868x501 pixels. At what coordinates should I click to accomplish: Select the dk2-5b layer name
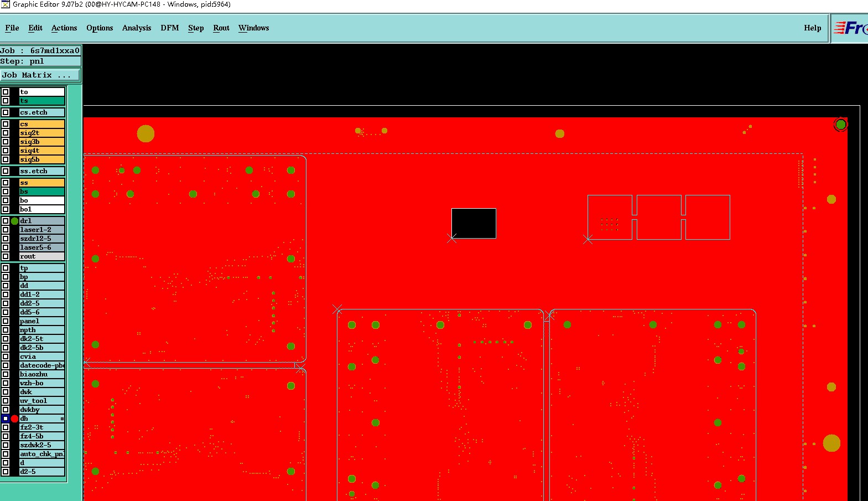pos(42,348)
